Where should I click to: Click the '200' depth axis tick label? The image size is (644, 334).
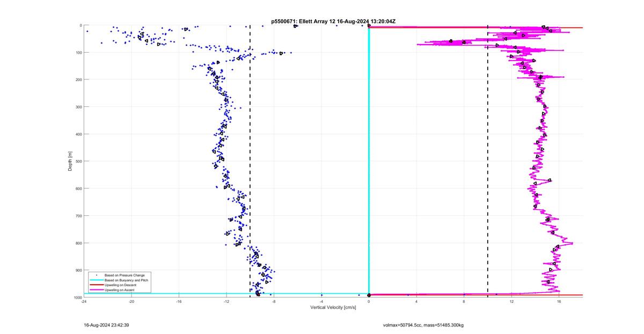click(78, 79)
